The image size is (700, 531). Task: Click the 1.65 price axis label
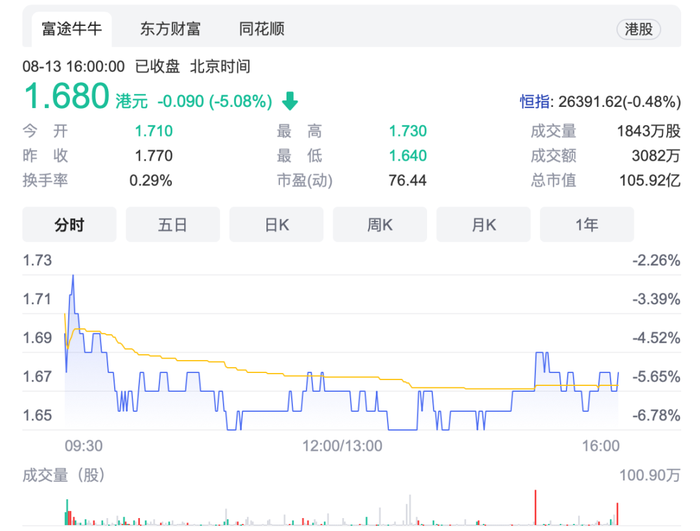[x=38, y=415]
